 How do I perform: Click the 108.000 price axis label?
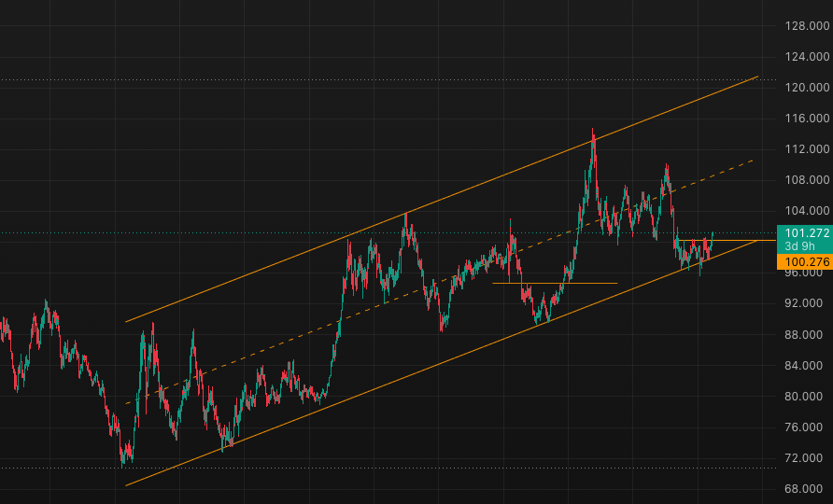[807, 179]
